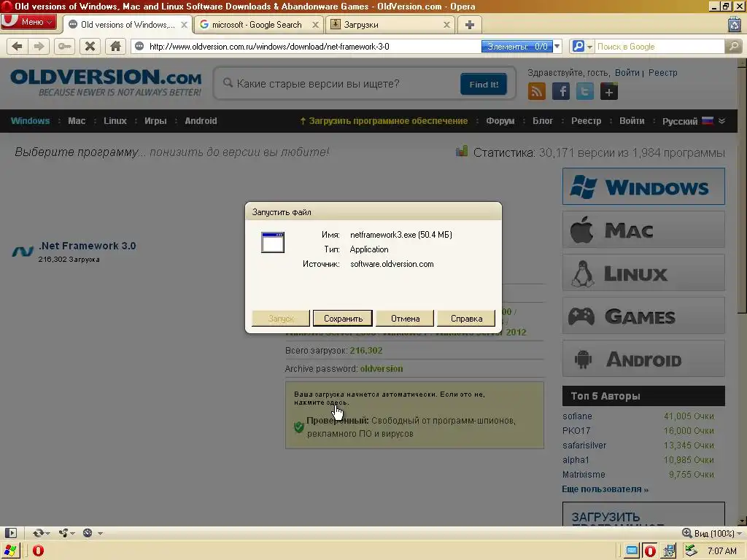Click the old versions search input
Image resolution: width=747 pixels, height=560 pixels.
point(336,84)
